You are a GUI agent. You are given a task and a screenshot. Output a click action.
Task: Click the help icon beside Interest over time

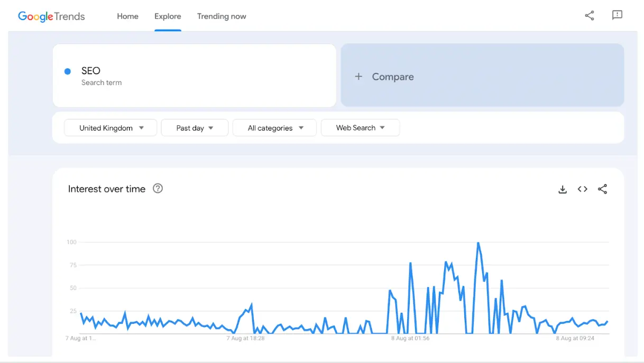[158, 188]
